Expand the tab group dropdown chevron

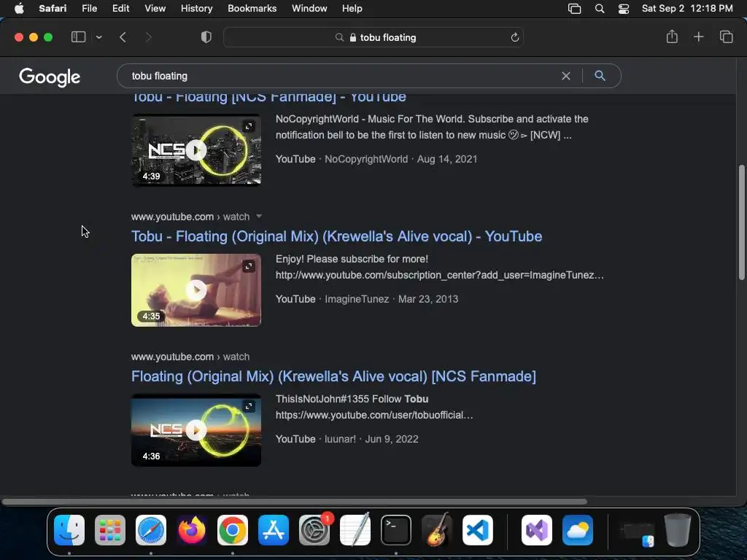(x=99, y=37)
